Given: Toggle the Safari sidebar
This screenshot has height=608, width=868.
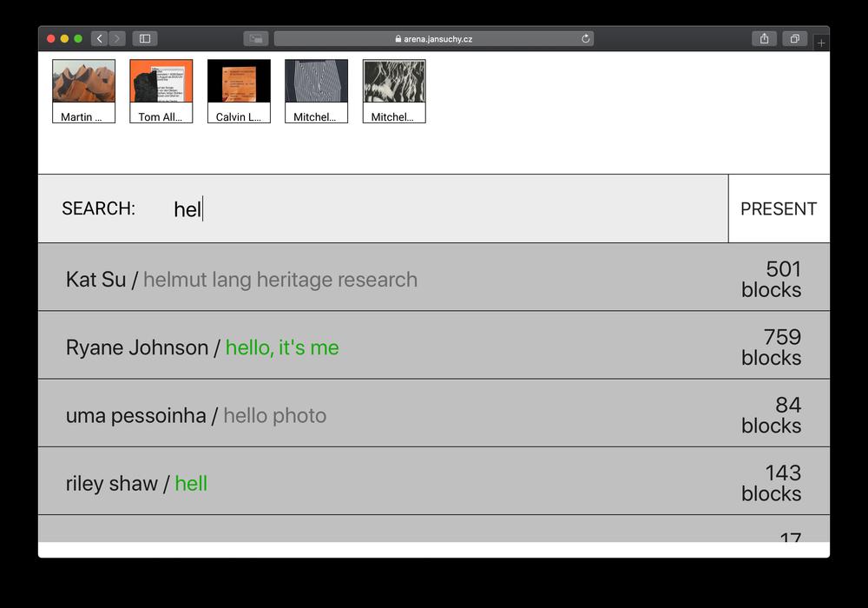Looking at the screenshot, I should [x=145, y=38].
